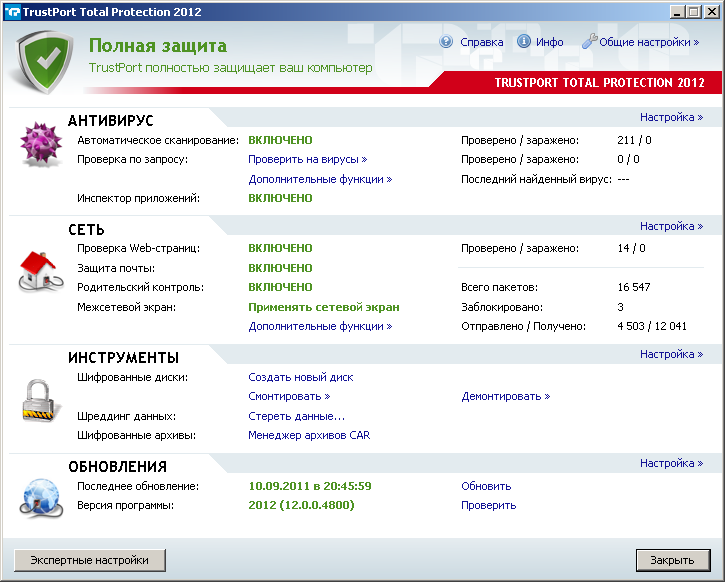Click total packets value 16 547
Viewport: 725px width, 582px height.
[633, 287]
